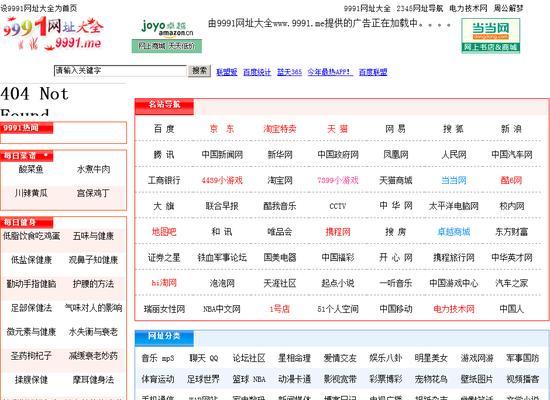The height and width of the screenshot is (400, 550).
Task: Open the red 电力技术网 grid link
Action: pyautogui.click(x=453, y=309)
